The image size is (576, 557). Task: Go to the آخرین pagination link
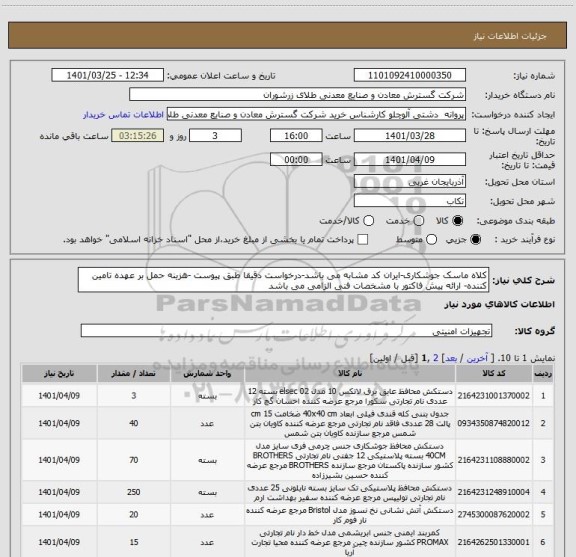click(478, 358)
